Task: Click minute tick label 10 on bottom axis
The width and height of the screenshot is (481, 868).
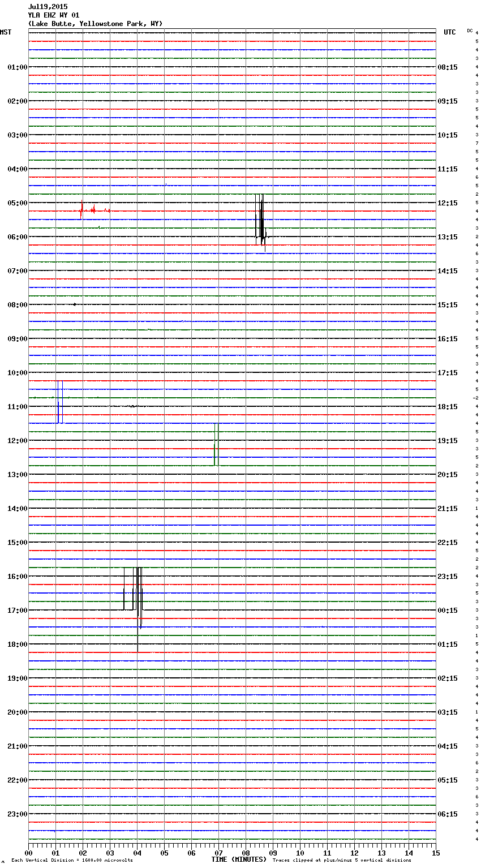Action: (300, 853)
